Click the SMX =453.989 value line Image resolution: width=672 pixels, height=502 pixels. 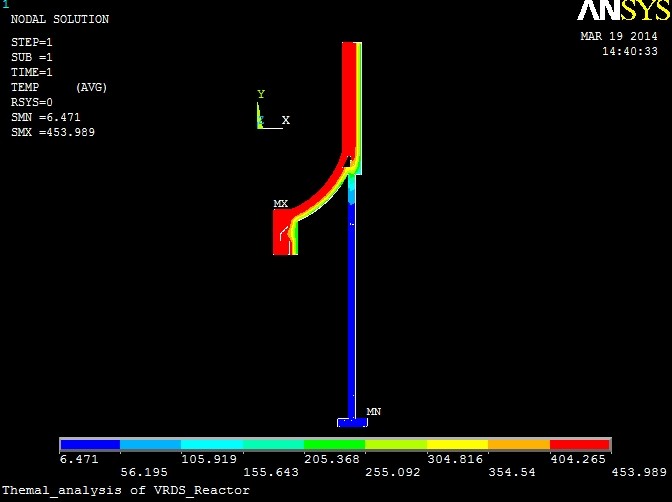(x=52, y=132)
